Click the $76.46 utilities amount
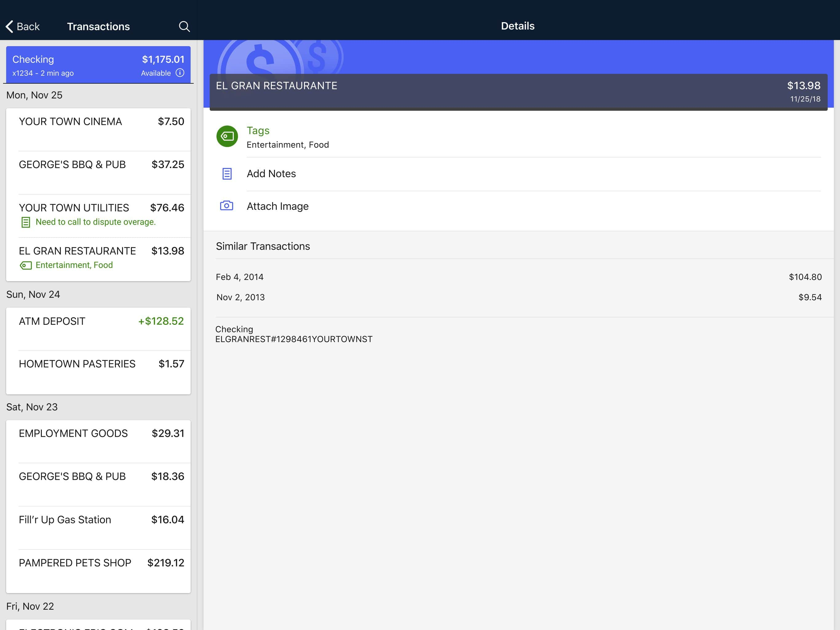Image resolution: width=840 pixels, height=630 pixels. coord(167,208)
